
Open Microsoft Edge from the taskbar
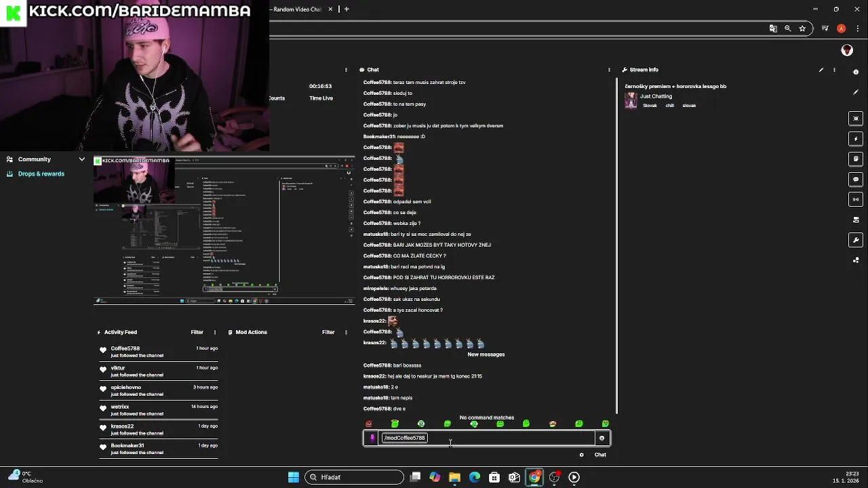point(475,477)
